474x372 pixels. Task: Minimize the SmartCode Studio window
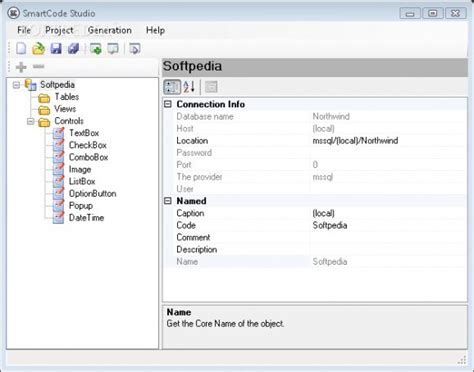tap(410, 13)
